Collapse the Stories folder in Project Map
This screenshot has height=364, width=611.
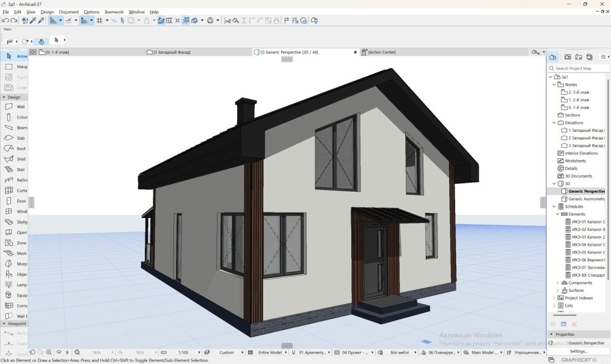(555, 84)
